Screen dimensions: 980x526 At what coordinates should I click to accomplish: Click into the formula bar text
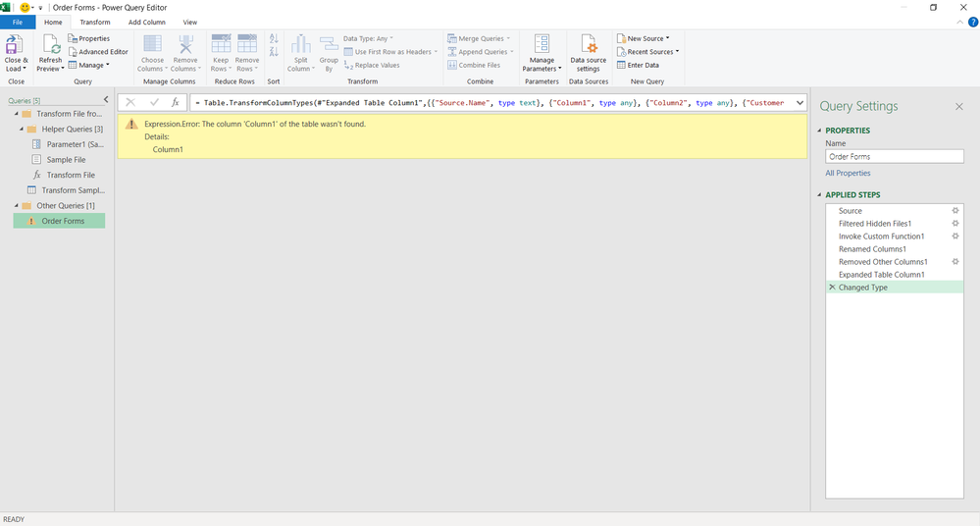[490, 103]
